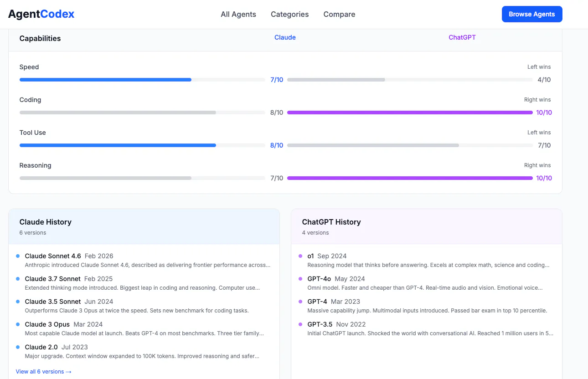Click the AgentCodex logo
Viewport: 588px width, 379px height.
[x=41, y=14]
